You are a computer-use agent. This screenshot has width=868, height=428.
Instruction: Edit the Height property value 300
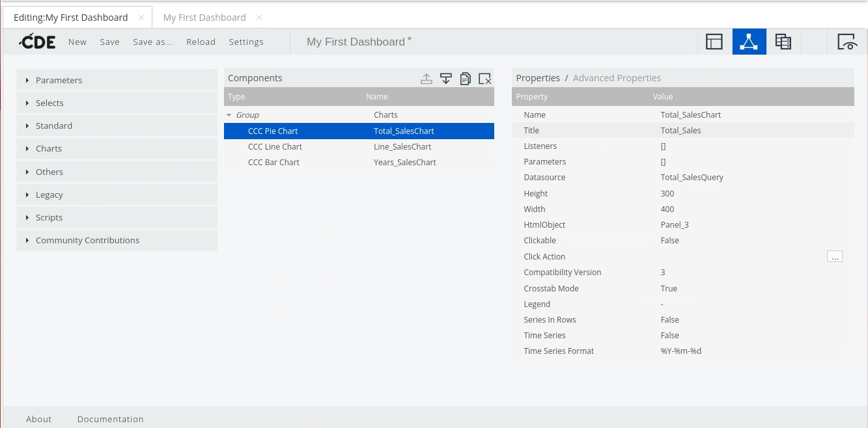(x=667, y=193)
